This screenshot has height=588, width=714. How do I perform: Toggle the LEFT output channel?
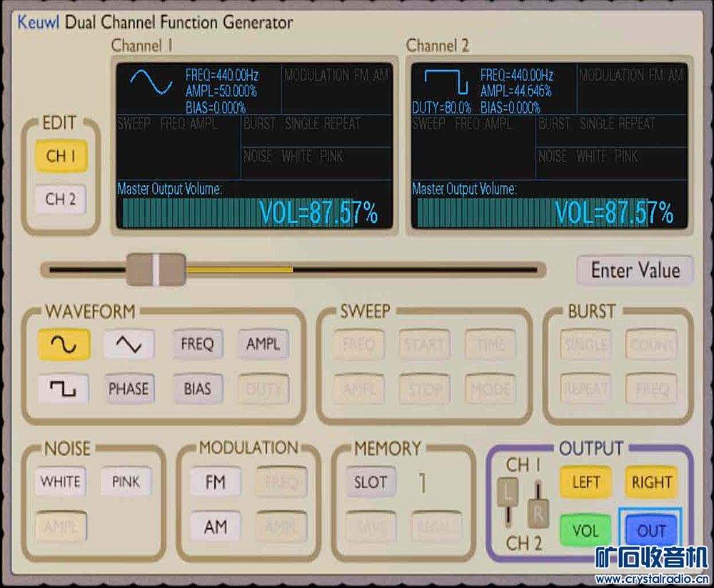click(585, 482)
